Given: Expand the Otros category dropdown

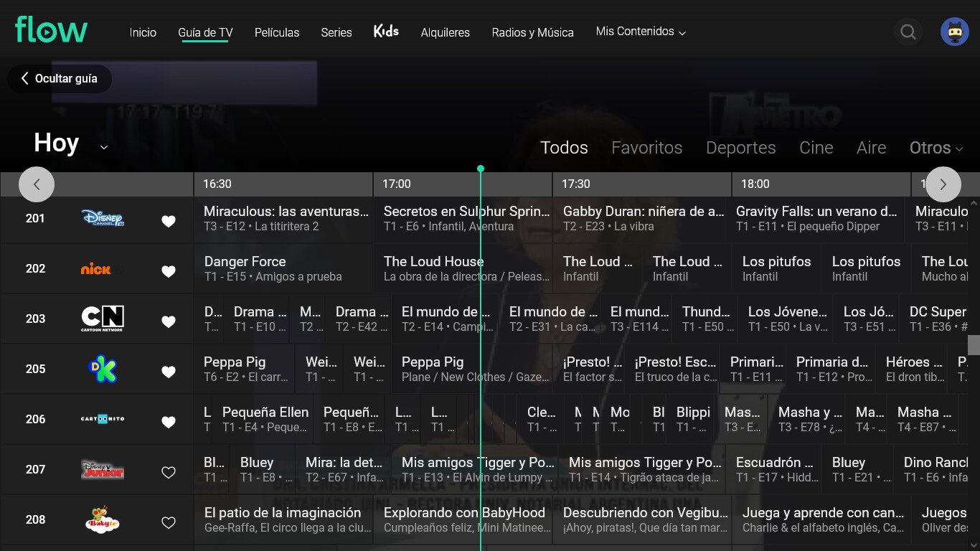Looking at the screenshot, I should pyautogui.click(x=936, y=148).
